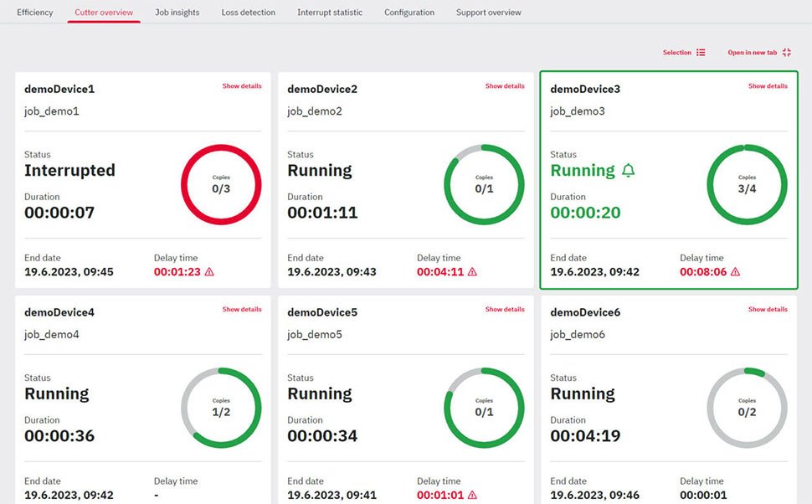
Task: Open the Efficiency tab
Action: (34, 13)
